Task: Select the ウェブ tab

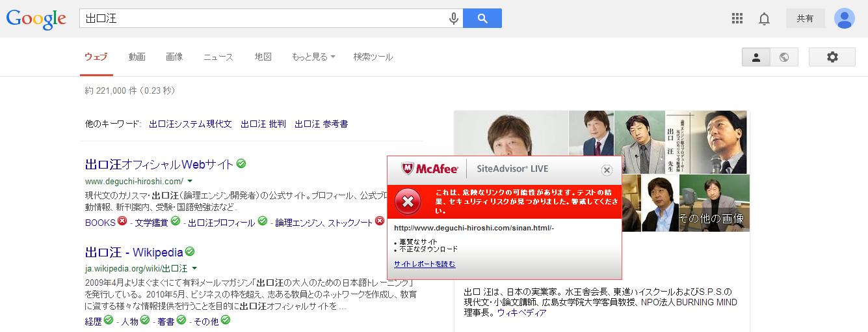Action: pos(96,57)
